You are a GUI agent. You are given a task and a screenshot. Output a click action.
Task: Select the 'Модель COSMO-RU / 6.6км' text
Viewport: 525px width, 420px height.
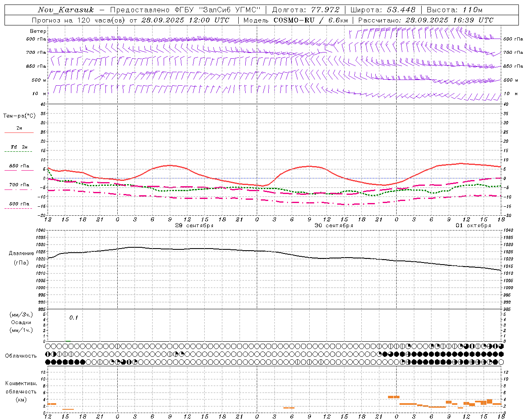(x=296, y=20)
